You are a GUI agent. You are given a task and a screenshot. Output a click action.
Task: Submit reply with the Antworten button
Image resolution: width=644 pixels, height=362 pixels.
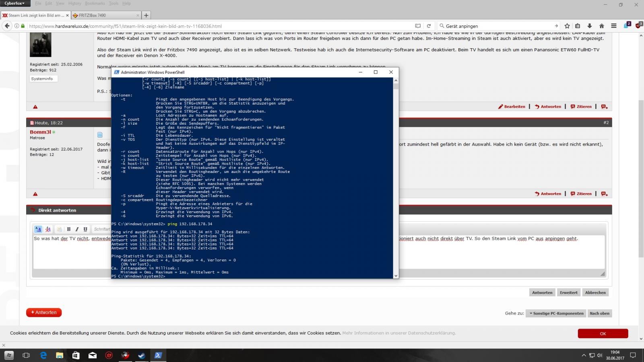(x=542, y=292)
